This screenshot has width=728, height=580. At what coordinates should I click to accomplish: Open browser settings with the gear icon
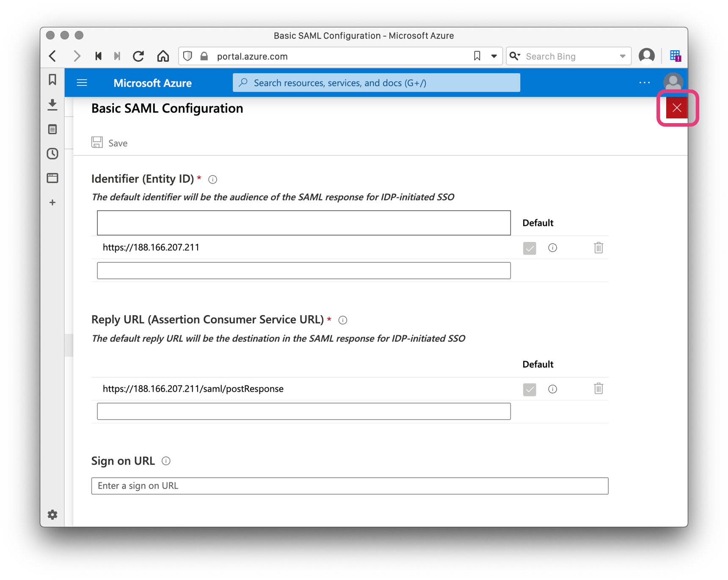click(x=52, y=514)
